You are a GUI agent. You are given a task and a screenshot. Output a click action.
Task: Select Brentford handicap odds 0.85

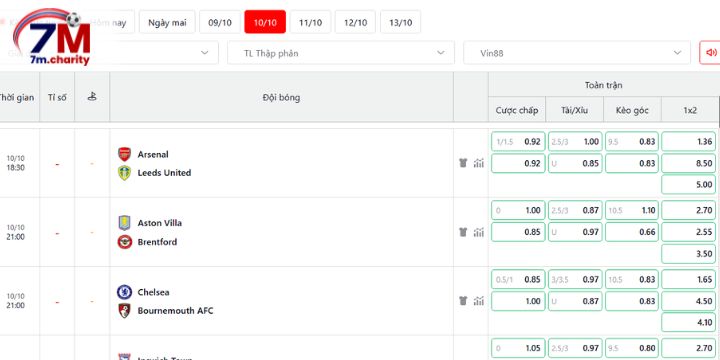518,232
